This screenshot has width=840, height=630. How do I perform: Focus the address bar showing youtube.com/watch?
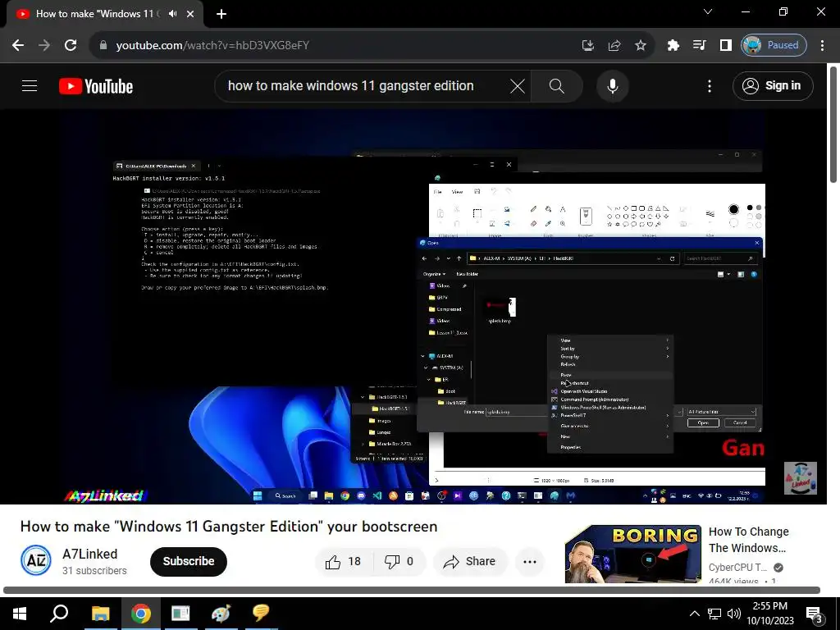tap(343, 45)
